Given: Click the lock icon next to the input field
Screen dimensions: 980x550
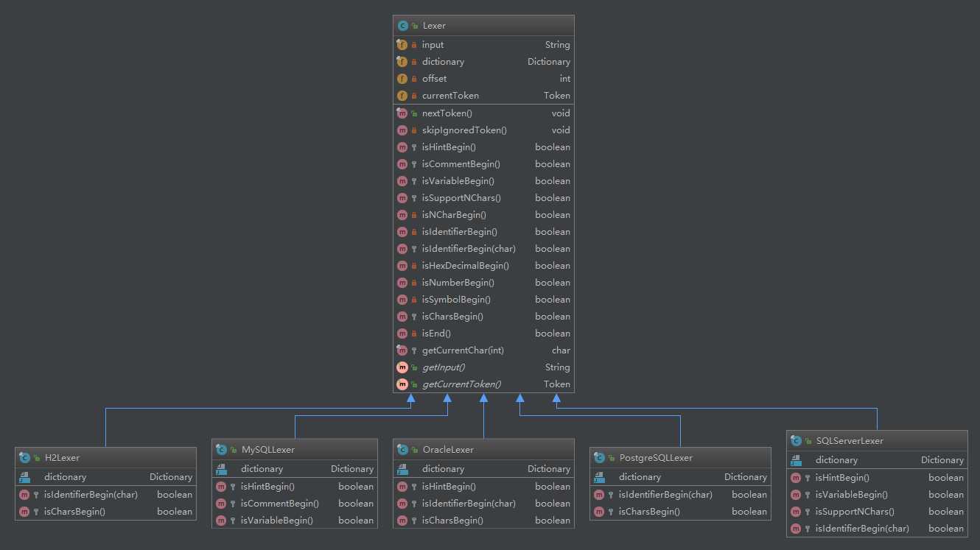Looking at the screenshot, I should coord(414,46).
